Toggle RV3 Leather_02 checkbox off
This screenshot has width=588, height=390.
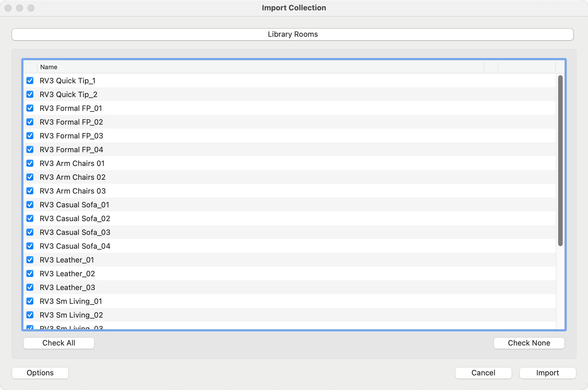click(30, 274)
